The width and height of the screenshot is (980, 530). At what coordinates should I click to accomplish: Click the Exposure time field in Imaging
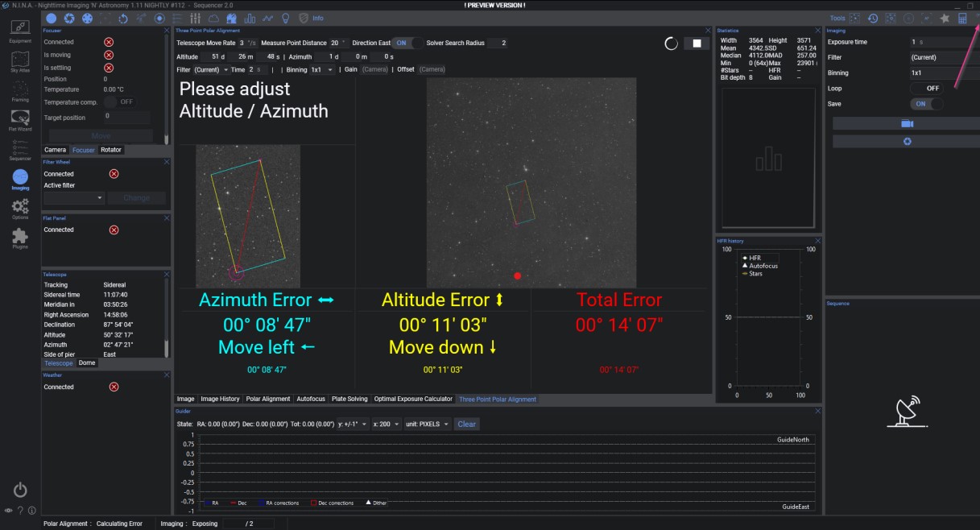click(x=944, y=41)
